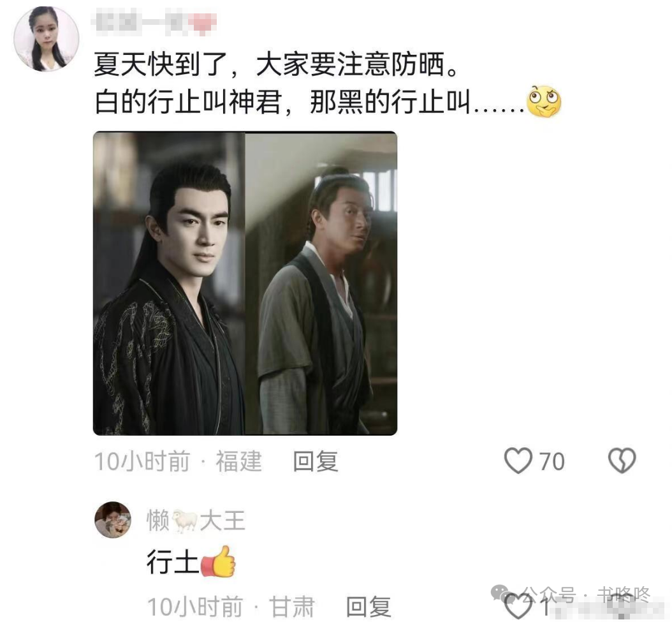Tap the broken heart dislike icon
This screenshot has width=672, height=622.
622,461
